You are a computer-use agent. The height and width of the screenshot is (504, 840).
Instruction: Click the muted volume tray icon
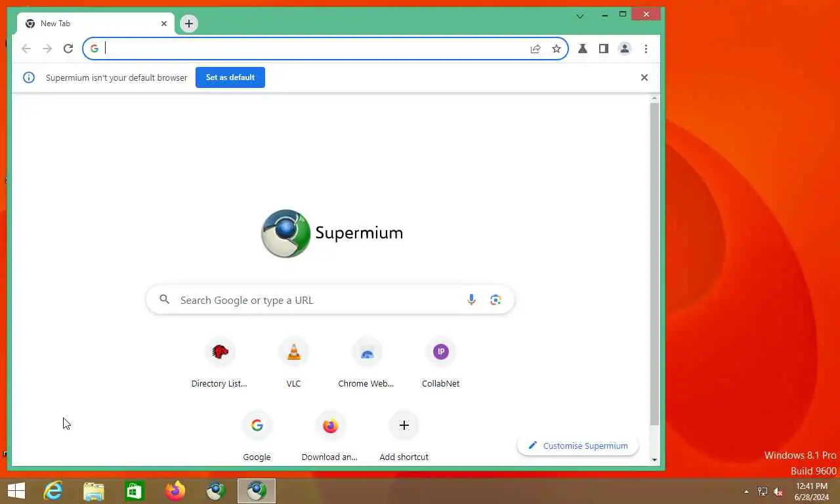(778, 492)
